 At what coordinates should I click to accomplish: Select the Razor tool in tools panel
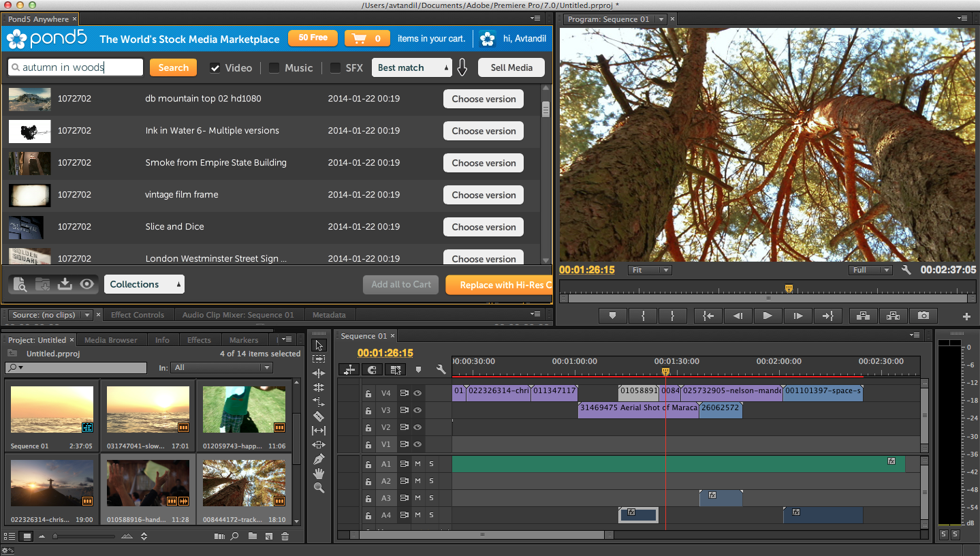(319, 416)
